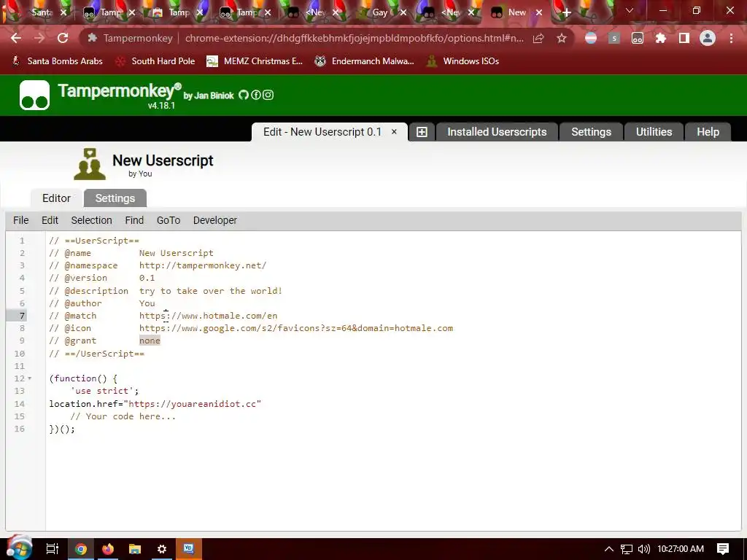Click the '// Your code here...' comment
The height and width of the screenshot is (560, 747).
pos(123,416)
